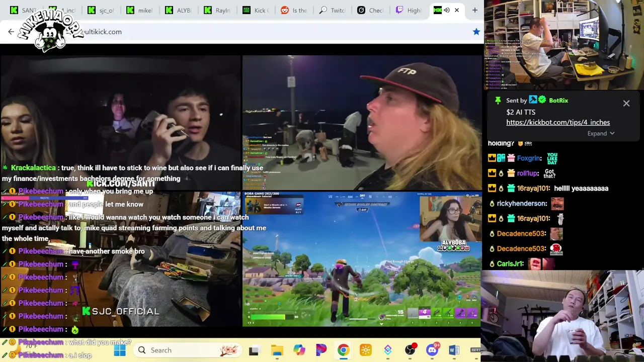
Task: Dismiss the pinned BotRix message
Action: pyautogui.click(x=626, y=103)
